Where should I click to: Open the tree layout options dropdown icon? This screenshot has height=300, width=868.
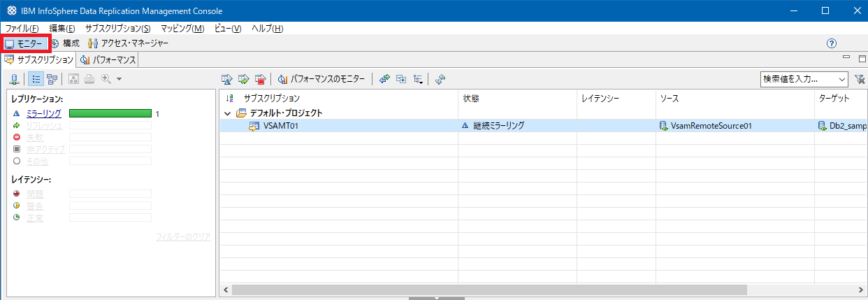(x=418, y=80)
